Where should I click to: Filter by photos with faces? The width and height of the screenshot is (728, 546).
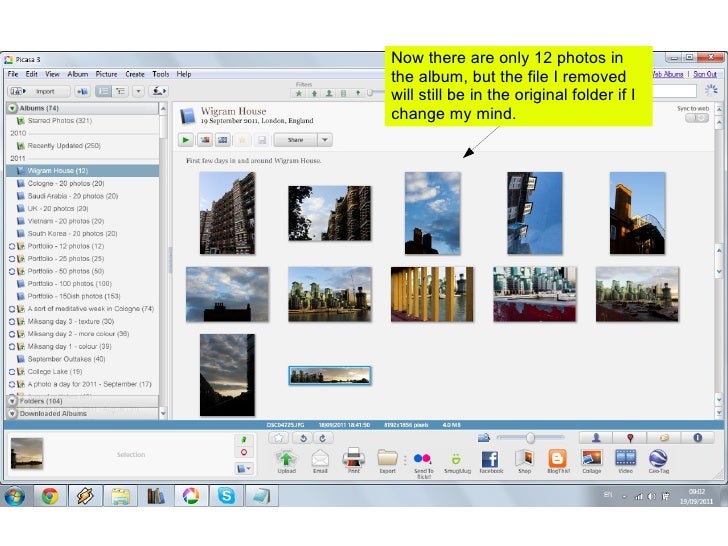point(329,93)
